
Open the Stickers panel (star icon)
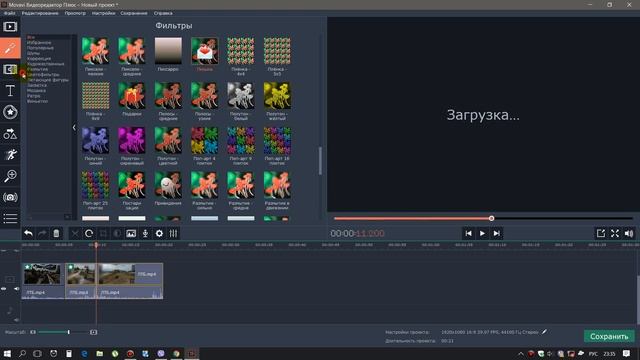pyautogui.click(x=10, y=112)
